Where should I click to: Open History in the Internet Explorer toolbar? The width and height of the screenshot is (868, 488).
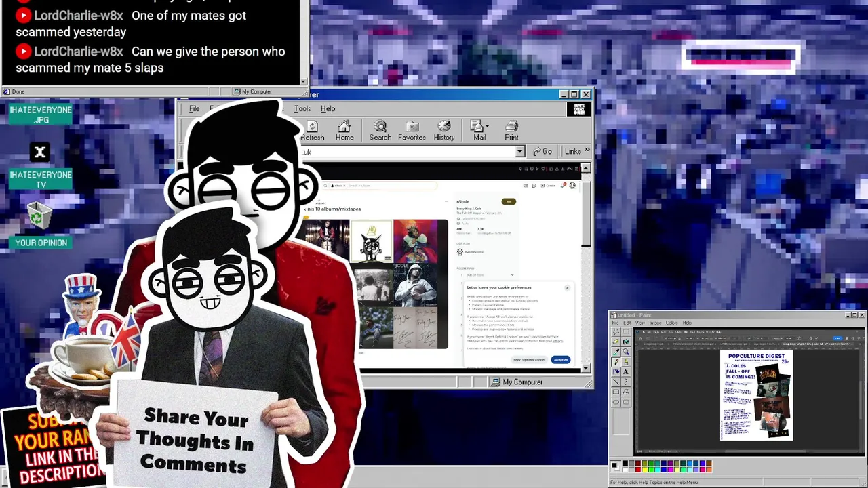pyautogui.click(x=444, y=131)
